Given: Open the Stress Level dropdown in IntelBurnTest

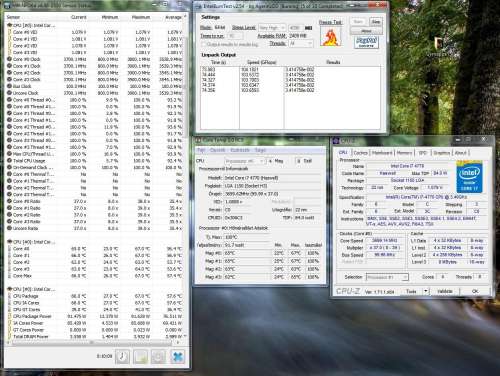Looking at the screenshot, I should [272, 28].
